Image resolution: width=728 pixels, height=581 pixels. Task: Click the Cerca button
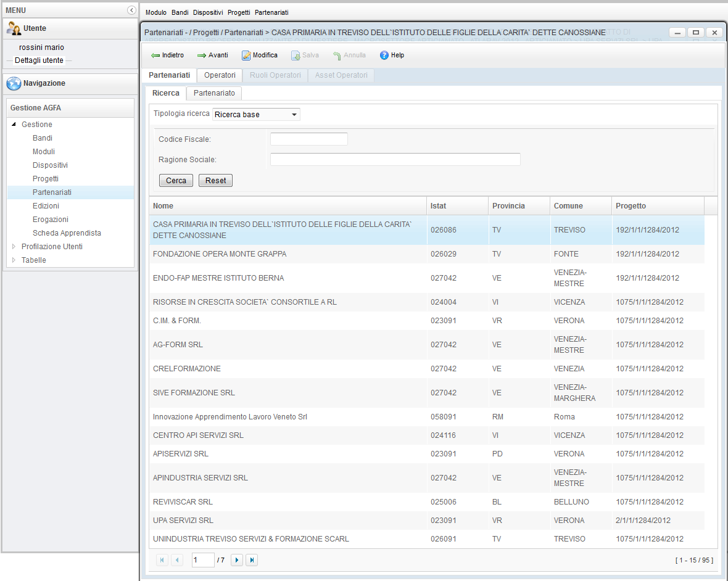(176, 181)
